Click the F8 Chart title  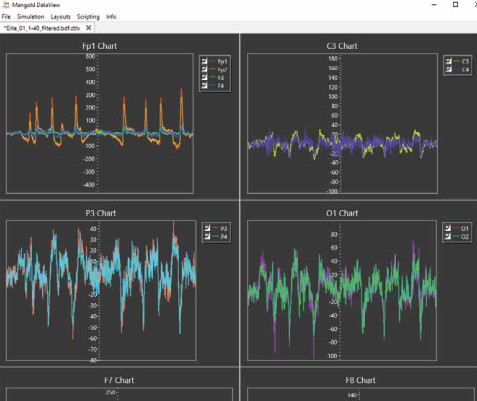[360, 380]
